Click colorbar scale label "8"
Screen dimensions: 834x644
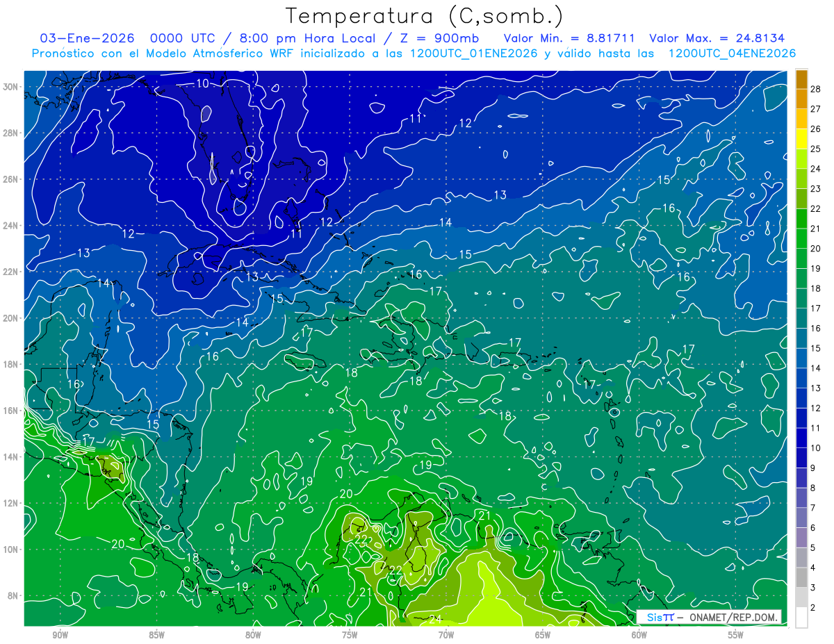(814, 488)
